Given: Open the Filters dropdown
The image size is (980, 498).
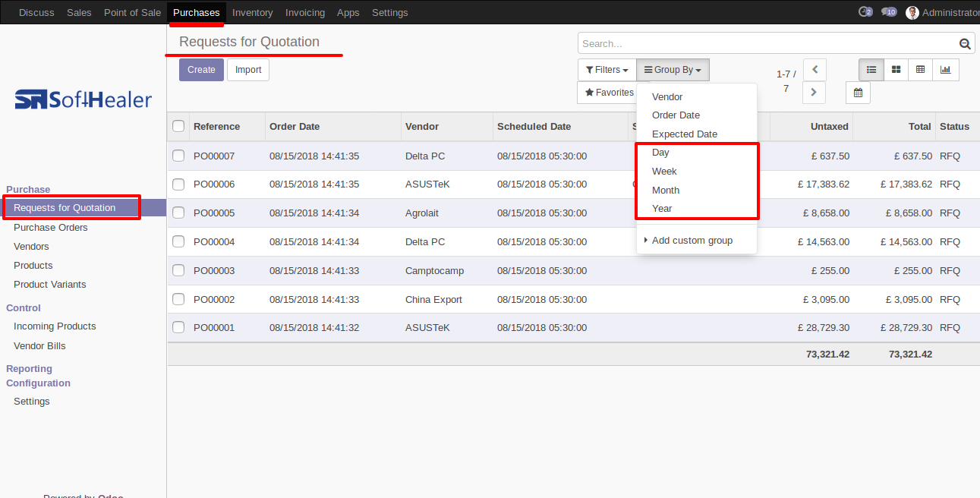Looking at the screenshot, I should (607, 70).
